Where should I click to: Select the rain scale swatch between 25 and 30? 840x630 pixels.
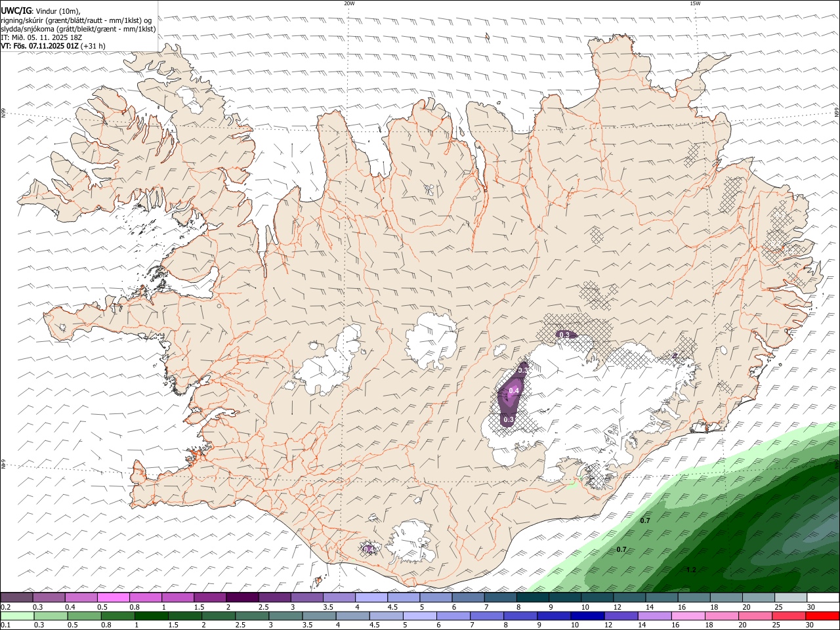click(x=789, y=616)
